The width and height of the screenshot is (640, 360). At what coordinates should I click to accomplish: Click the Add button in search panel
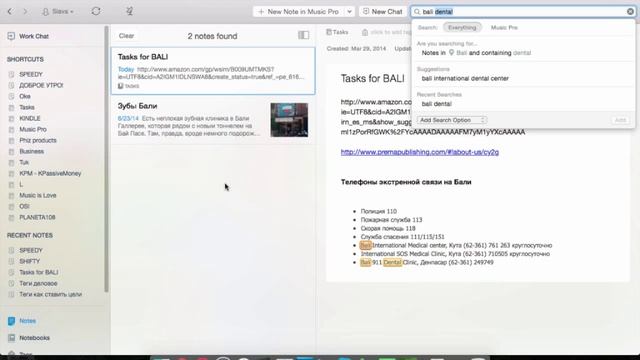(x=620, y=120)
